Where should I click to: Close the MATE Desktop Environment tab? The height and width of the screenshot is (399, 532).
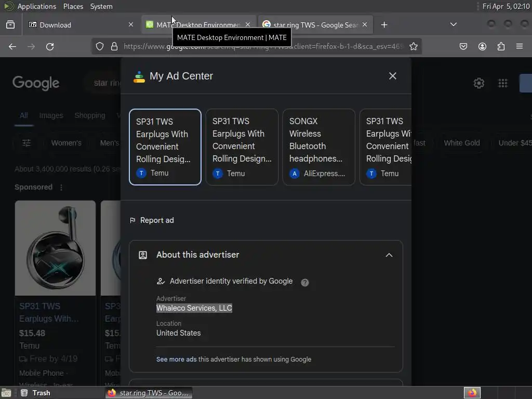pyautogui.click(x=248, y=24)
